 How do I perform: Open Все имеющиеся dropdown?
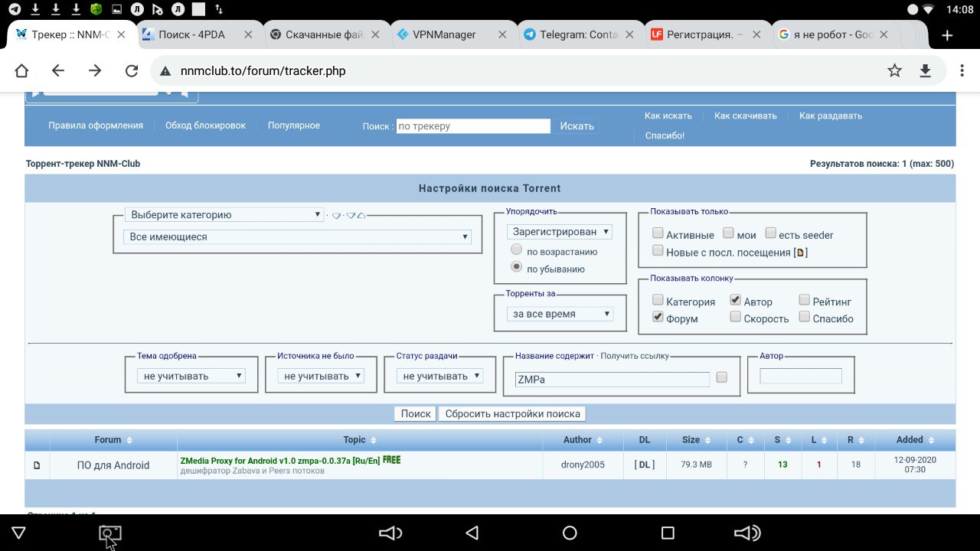coord(297,237)
